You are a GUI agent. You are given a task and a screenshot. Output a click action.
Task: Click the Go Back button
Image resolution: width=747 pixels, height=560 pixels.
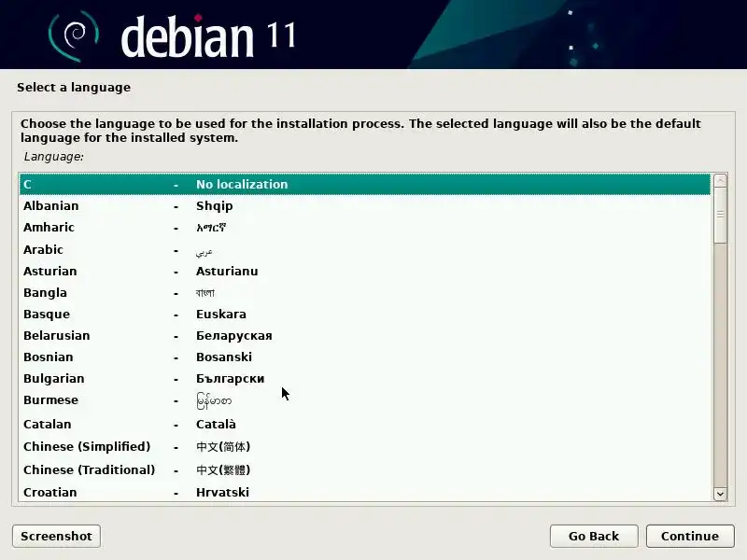(x=594, y=536)
